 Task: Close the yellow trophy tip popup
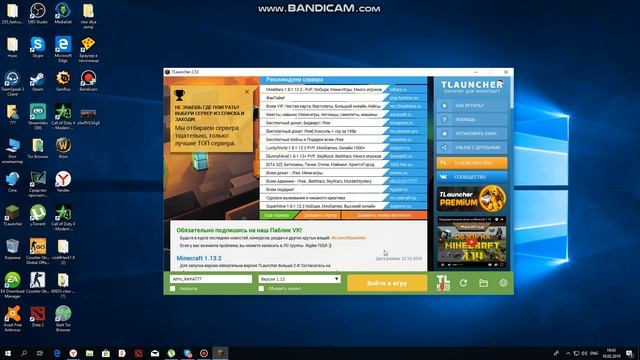(x=247, y=92)
